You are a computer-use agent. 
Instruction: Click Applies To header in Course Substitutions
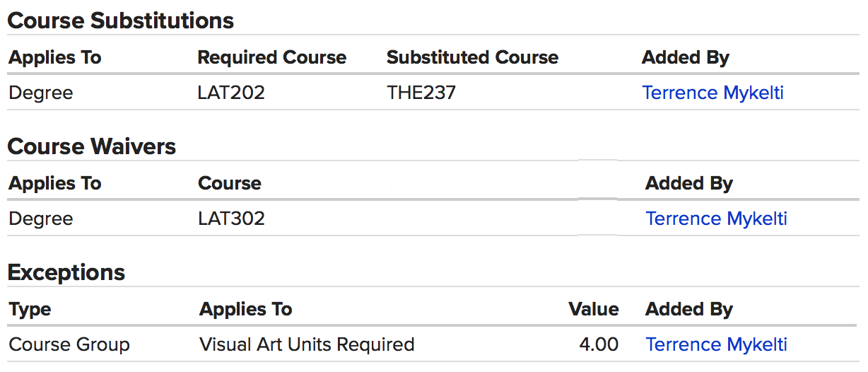click(55, 57)
